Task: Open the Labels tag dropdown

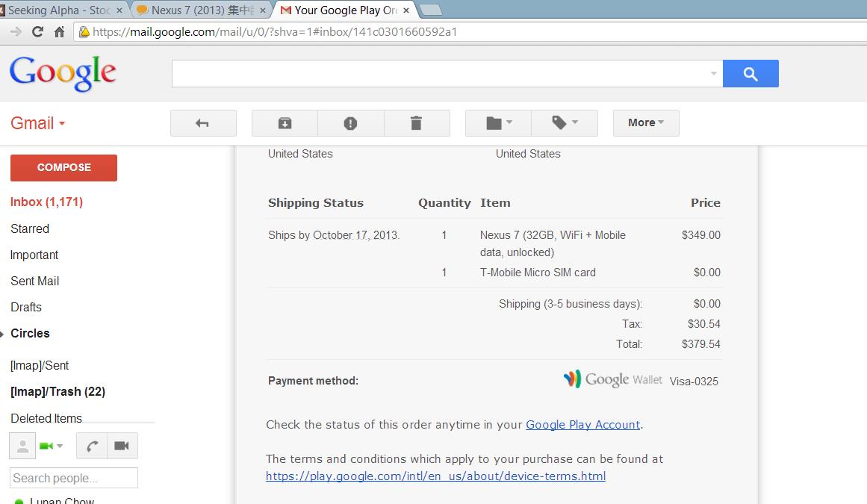Action: (565, 122)
